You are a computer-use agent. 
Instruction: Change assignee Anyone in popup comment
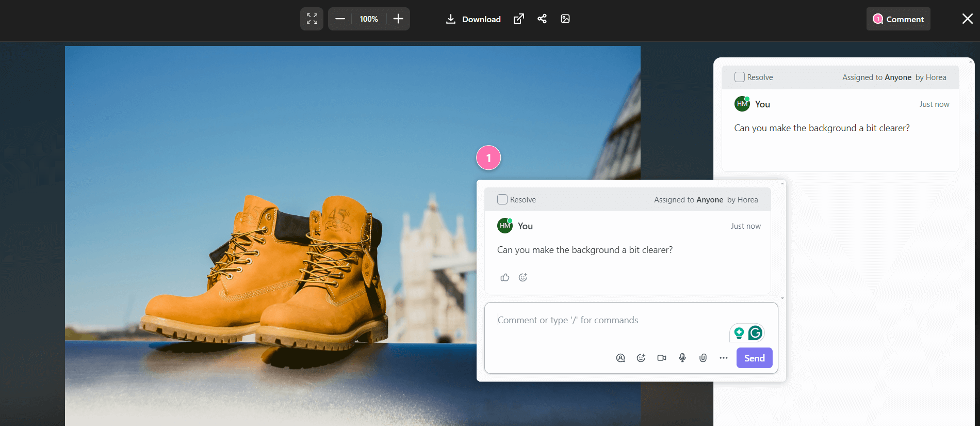710,200
